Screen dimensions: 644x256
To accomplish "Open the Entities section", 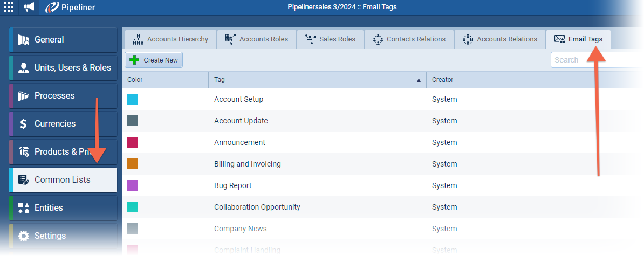I will [x=63, y=207].
